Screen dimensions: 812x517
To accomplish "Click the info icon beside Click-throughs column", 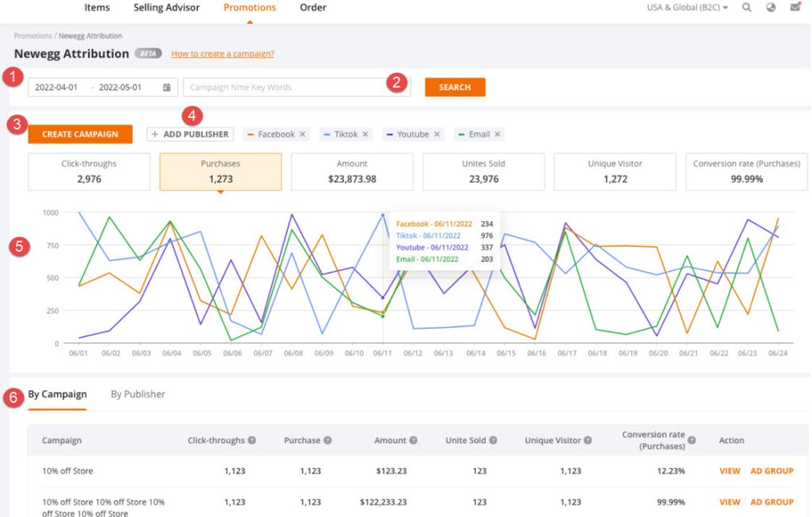I will (252, 440).
